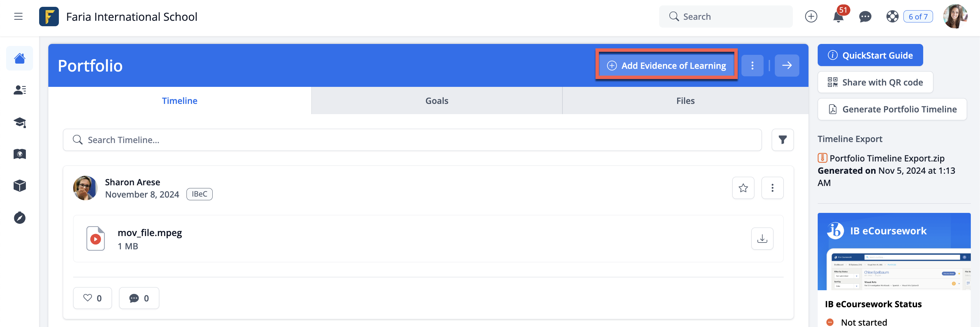Open the hamburger navigation menu
980x327 pixels.
18,16
